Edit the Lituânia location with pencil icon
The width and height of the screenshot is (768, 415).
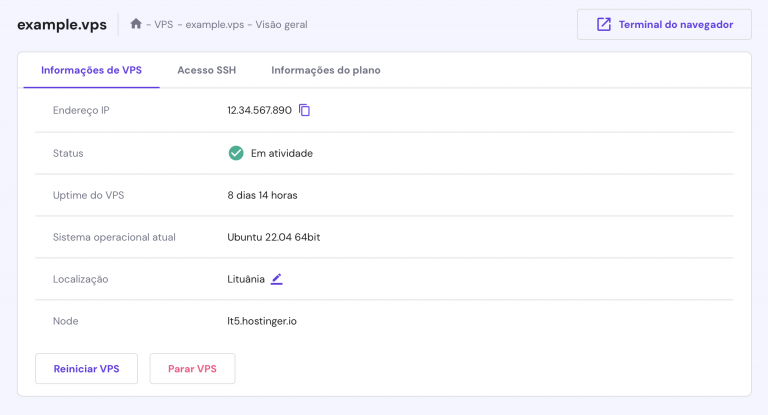(277, 279)
